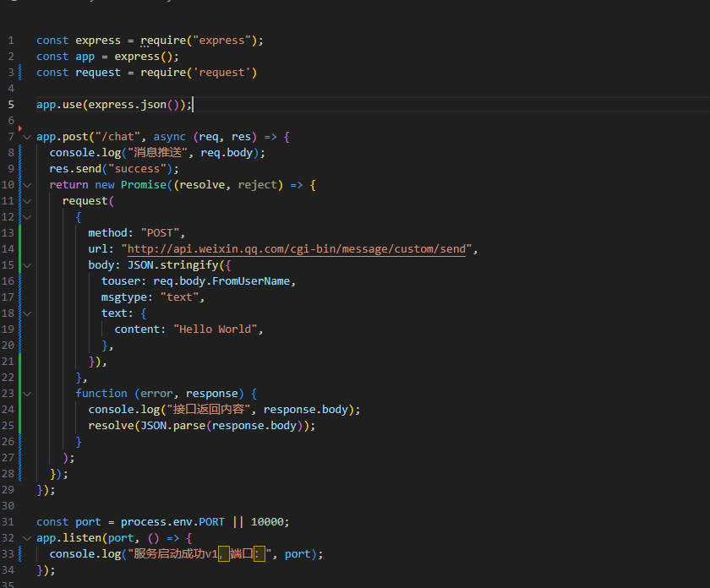Click the reject parameter on line 10
The image size is (710, 588).
[257, 185]
